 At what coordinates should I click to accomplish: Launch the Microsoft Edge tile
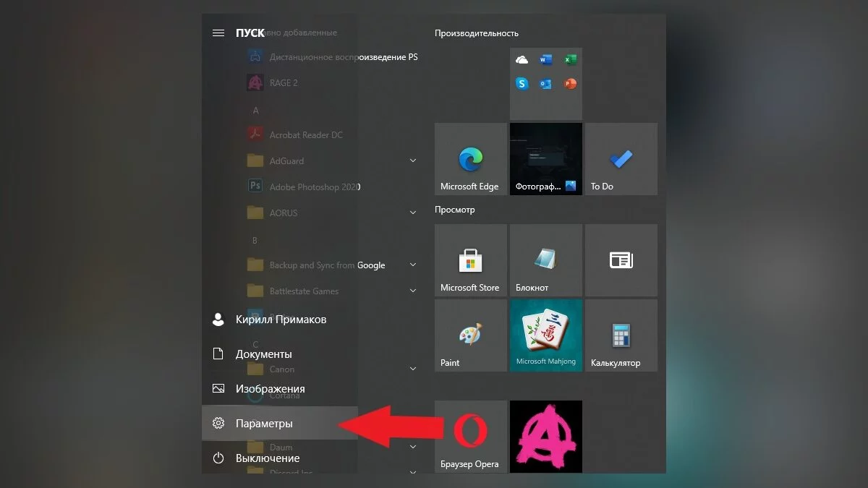471,159
